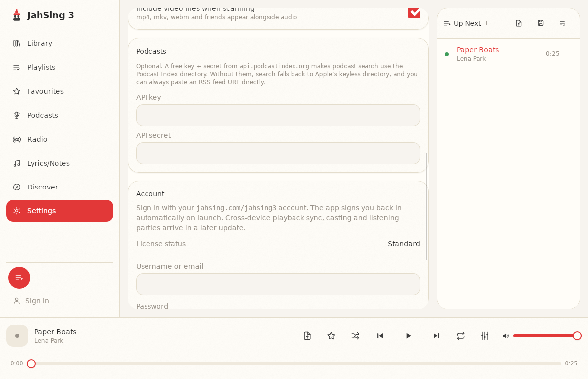Focus the API key field
Screen dimensions: 588x379
278,115
